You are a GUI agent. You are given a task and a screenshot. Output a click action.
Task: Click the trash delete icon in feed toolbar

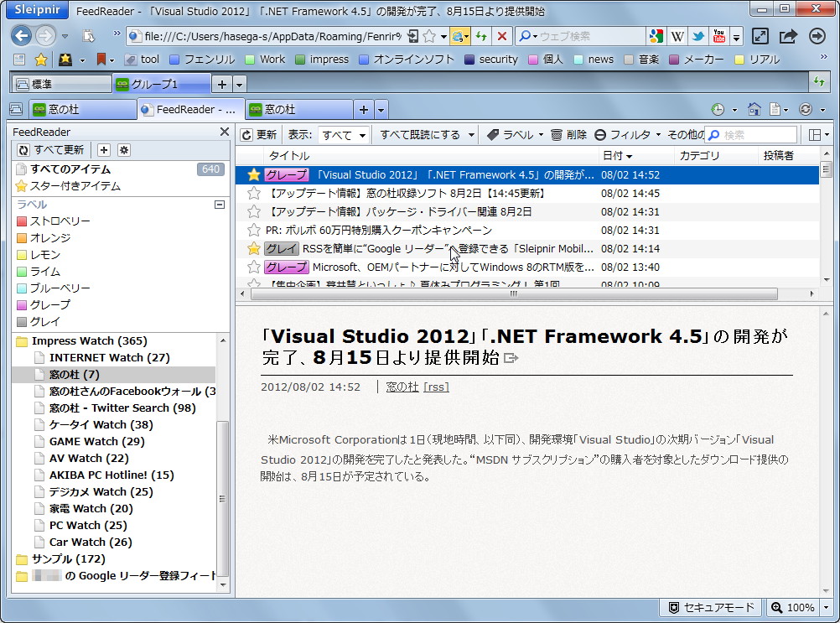[557, 134]
